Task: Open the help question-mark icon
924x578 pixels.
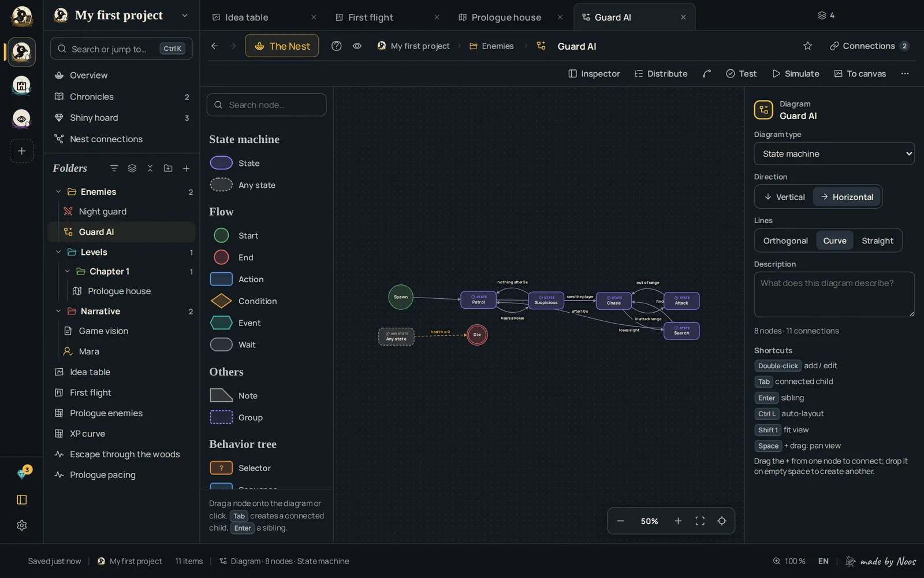Action: click(336, 46)
